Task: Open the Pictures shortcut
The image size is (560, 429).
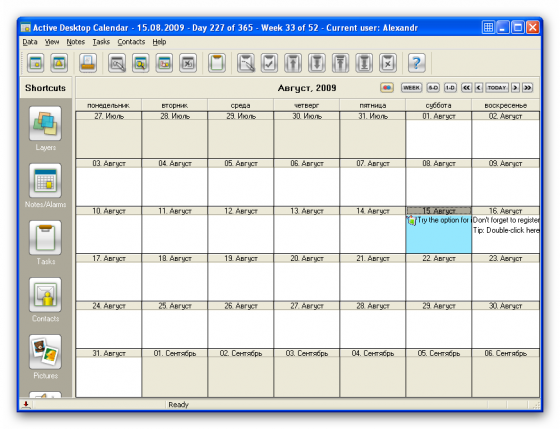Action: [x=45, y=352]
